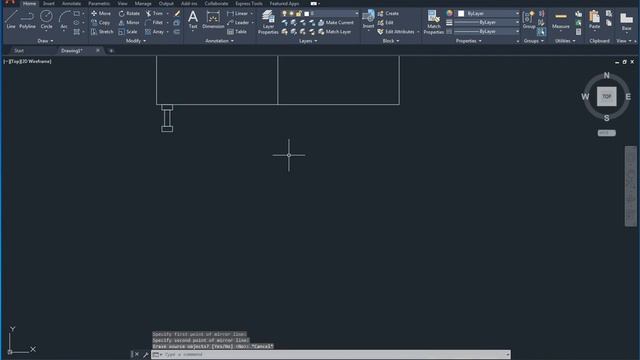The image size is (640, 360).
Task: Click the Erase pencil icon in Modify
Action: [x=177, y=13]
